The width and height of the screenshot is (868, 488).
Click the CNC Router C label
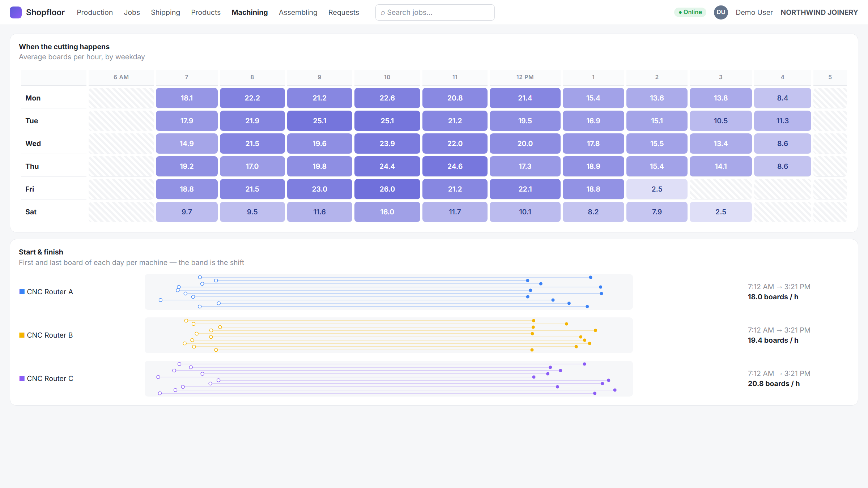click(50, 378)
